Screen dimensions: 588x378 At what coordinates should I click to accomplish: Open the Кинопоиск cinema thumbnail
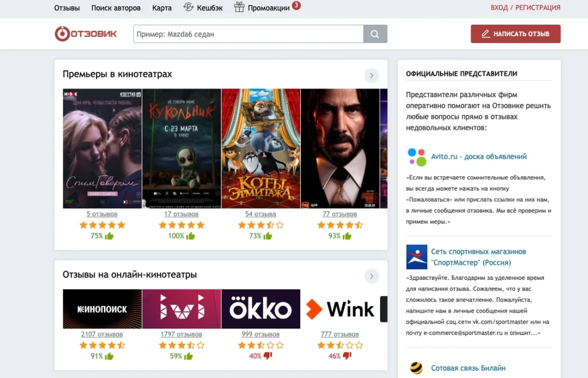(x=102, y=309)
